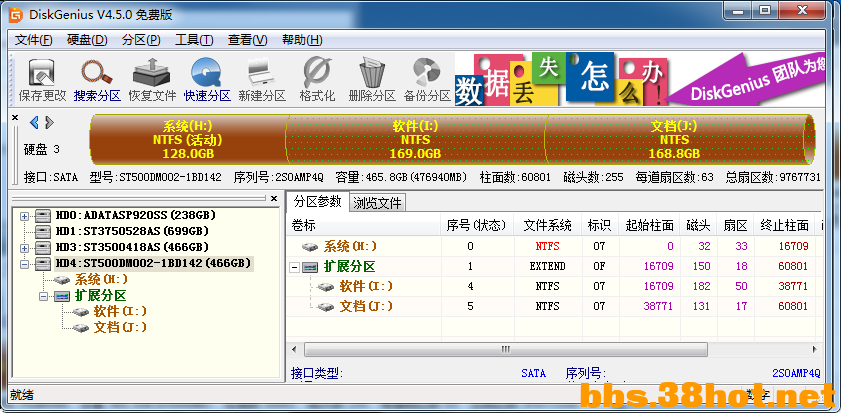Viewport: 841px width, 413px height.
Task: Click the 扇区 column header
Action: click(735, 225)
